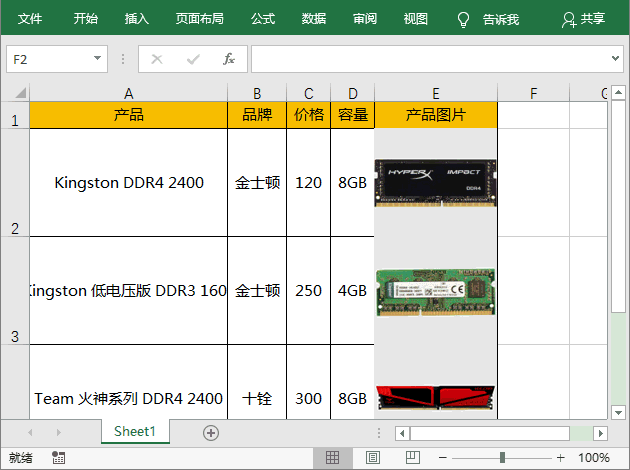Click the 品牌 header cell

pos(257,115)
